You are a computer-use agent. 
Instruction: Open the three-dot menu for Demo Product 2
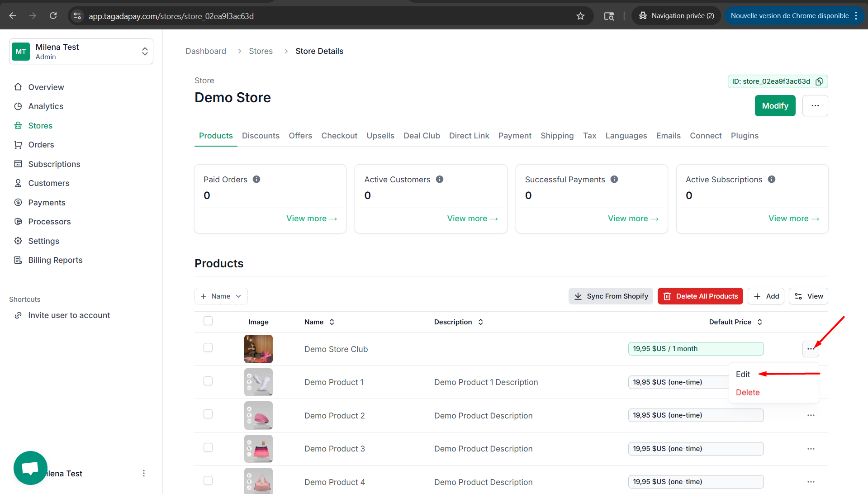point(811,415)
